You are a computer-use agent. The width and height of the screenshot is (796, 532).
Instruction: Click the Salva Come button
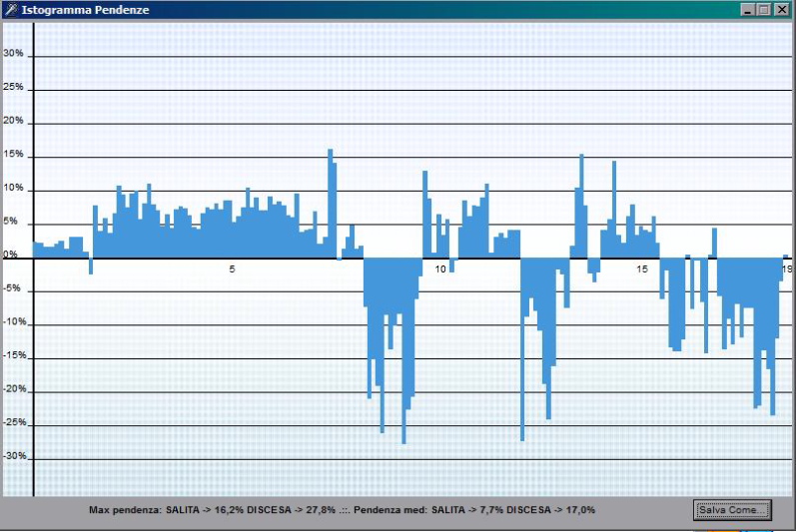[x=732, y=510]
